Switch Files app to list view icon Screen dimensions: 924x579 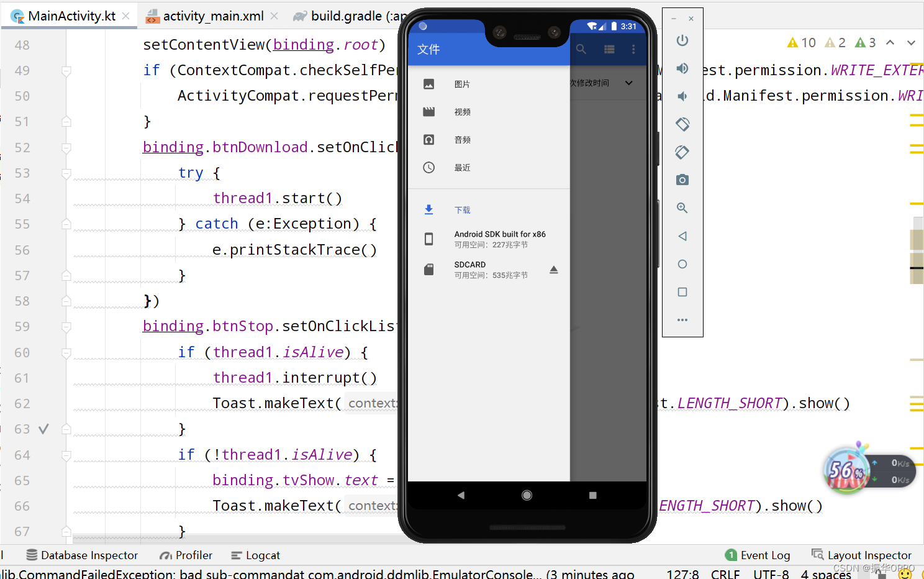point(609,49)
